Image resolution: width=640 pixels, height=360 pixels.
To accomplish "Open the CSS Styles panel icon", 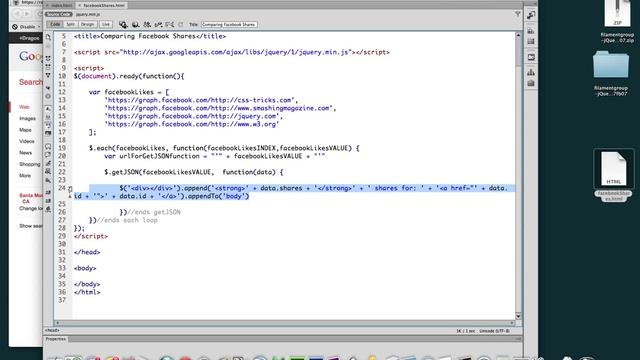I will pos(531,31).
